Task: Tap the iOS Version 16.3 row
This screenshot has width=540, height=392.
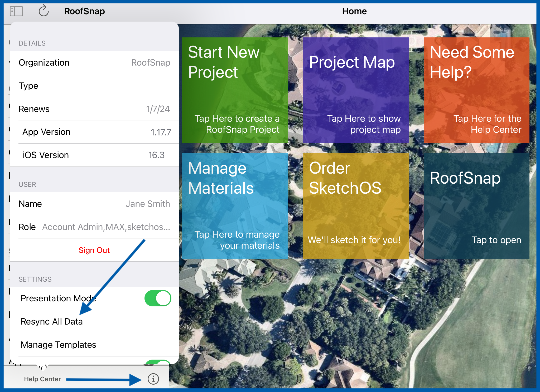Action: coord(94,155)
